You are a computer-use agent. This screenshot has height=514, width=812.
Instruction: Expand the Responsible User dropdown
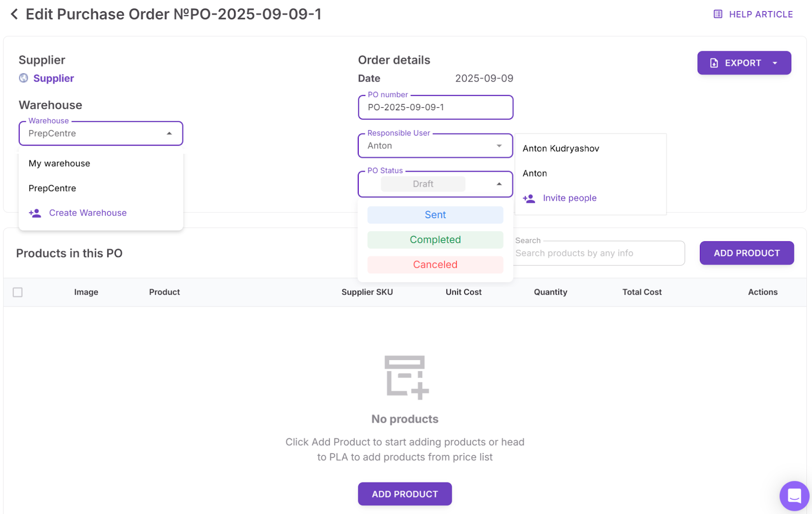click(x=499, y=145)
